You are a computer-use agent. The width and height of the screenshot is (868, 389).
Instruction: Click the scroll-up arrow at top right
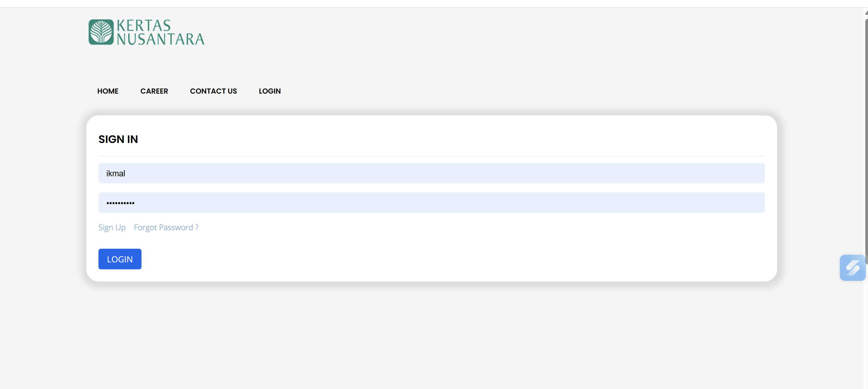pos(866,13)
